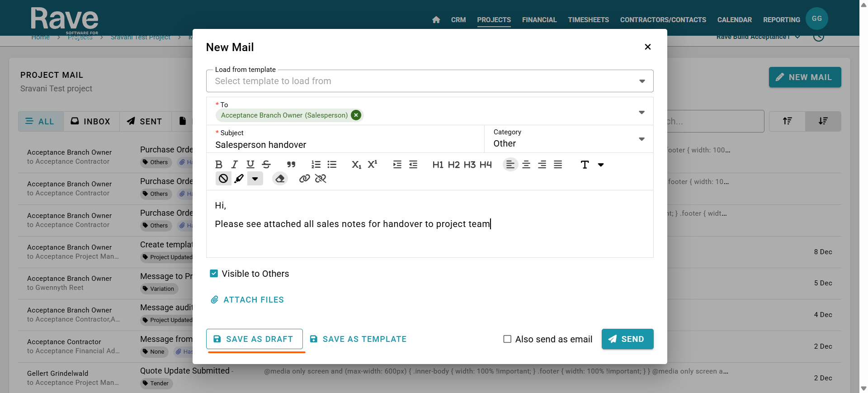868x393 pixels.
Task: Sort mail list descending
Action: coord(823,121)
